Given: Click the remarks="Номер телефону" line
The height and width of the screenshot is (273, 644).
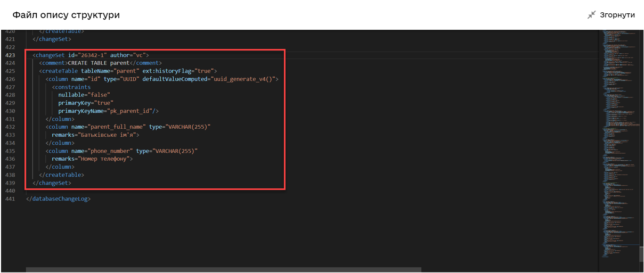Looking at the screenshot, I should (x=92, y=159).
